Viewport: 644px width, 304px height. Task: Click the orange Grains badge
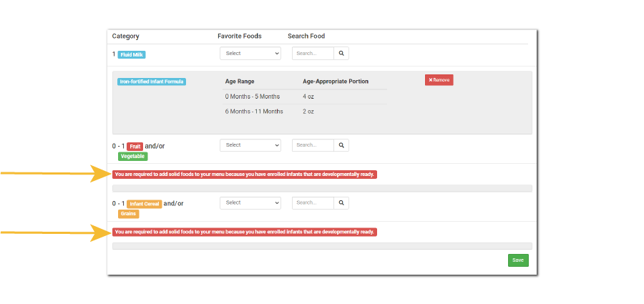pyautogui.click(x=128, y=214)
